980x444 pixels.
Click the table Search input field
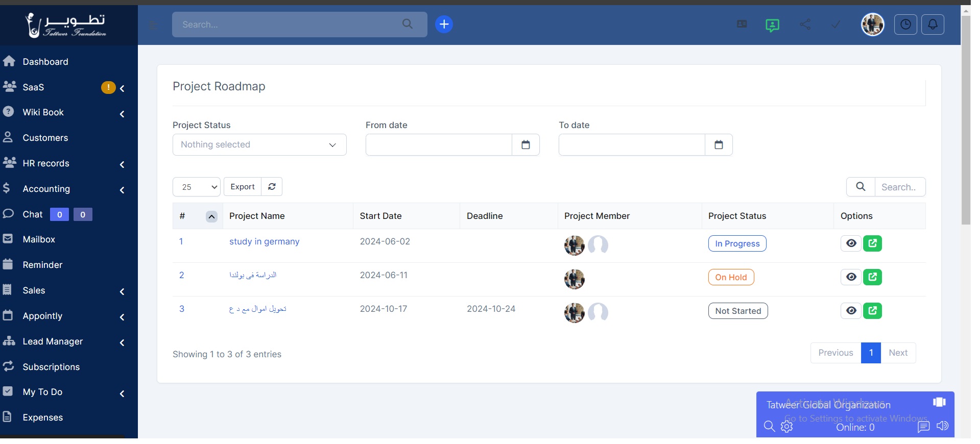coord(899,187)
